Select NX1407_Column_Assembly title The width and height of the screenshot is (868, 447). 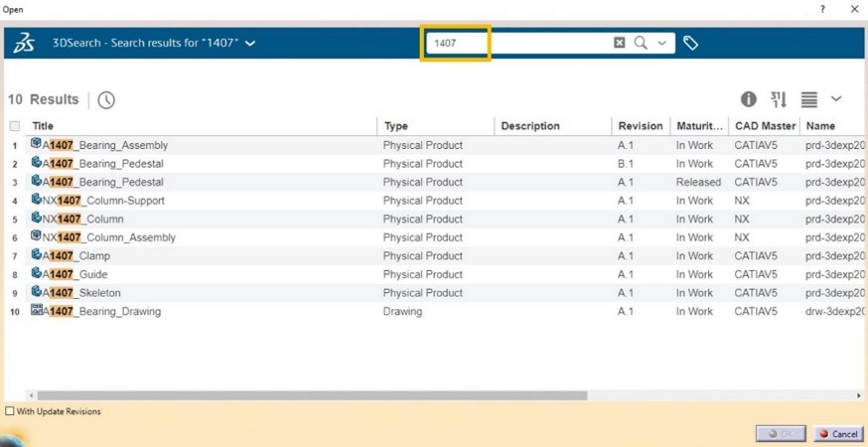coord(109,237)
